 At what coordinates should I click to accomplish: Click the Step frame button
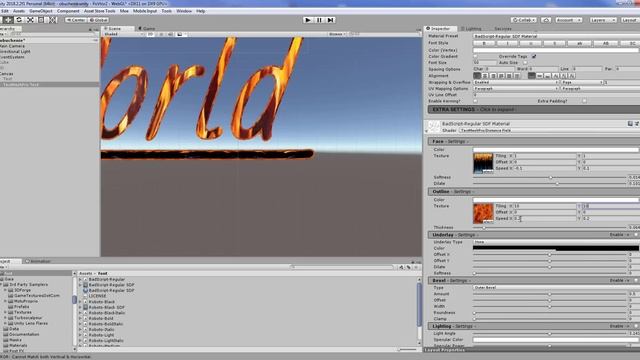[x=331, y=20]
